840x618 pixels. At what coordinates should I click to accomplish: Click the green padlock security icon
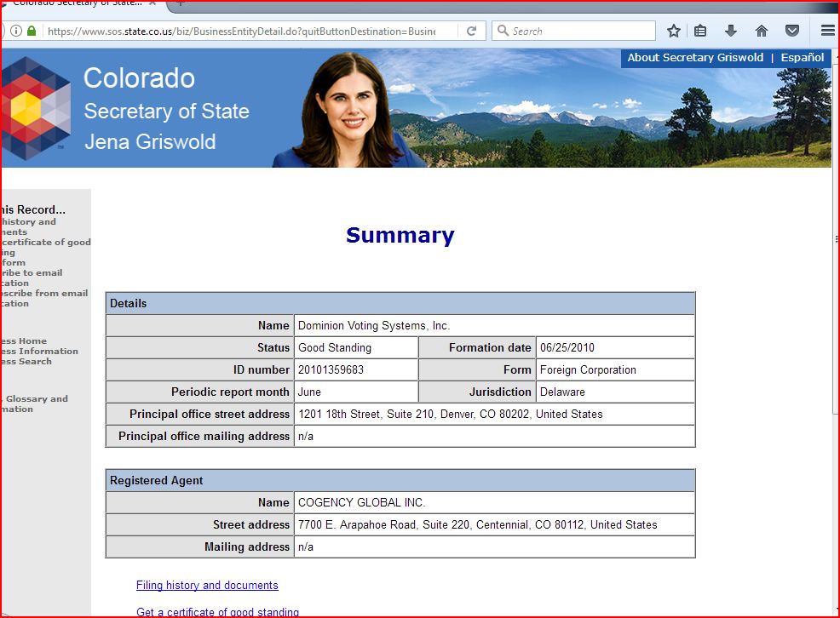(32, 31)
